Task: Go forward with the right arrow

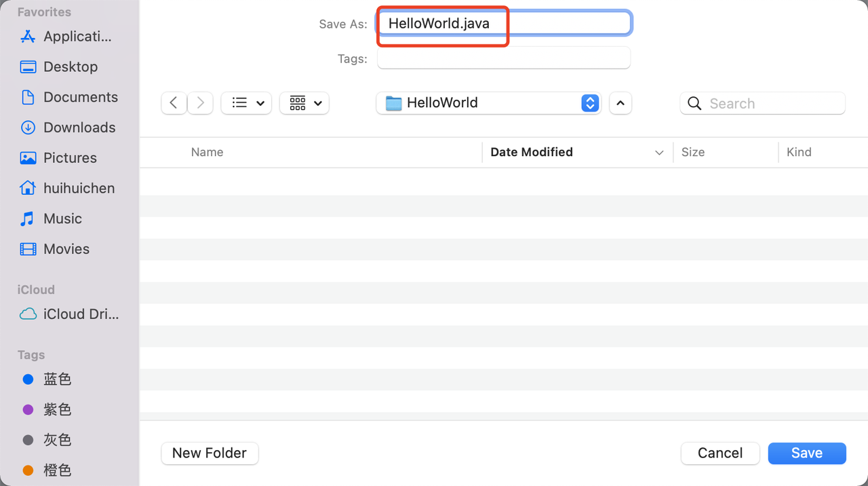Action: click(x=200, y=102)
